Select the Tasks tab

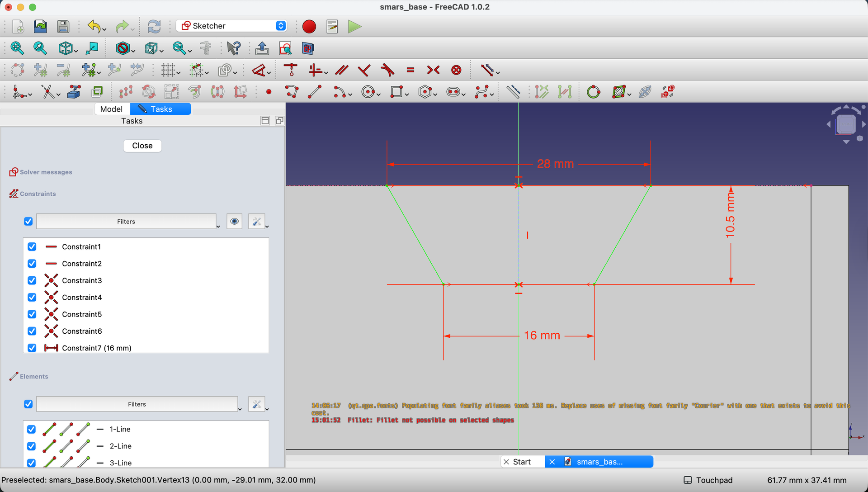(x=160, y=109)
